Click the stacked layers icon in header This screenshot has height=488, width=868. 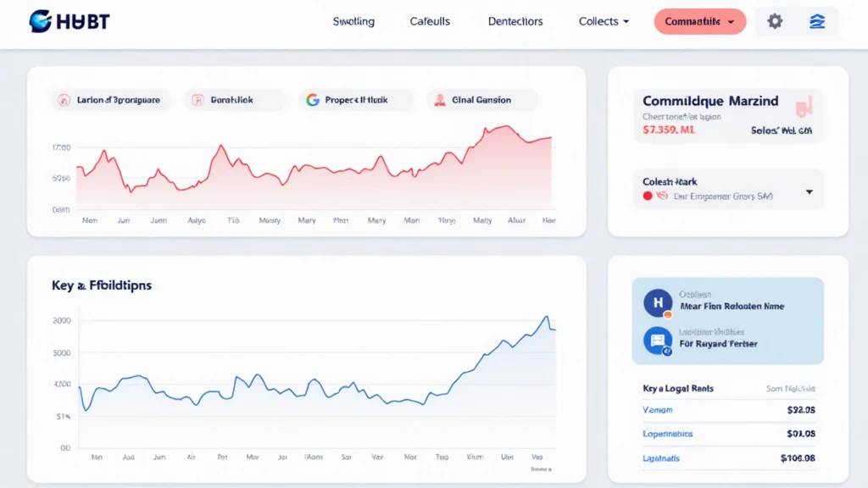(816, 22)
